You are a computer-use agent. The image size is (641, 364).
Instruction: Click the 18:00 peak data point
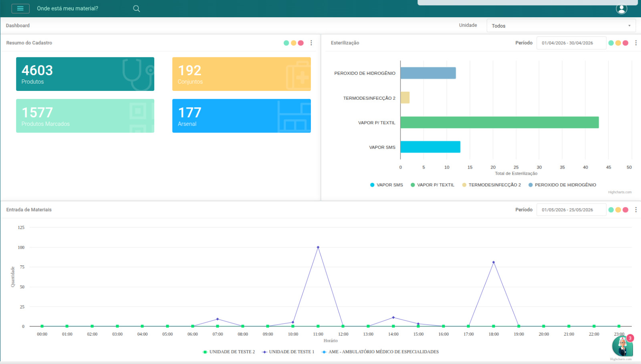tap(494, 262)
